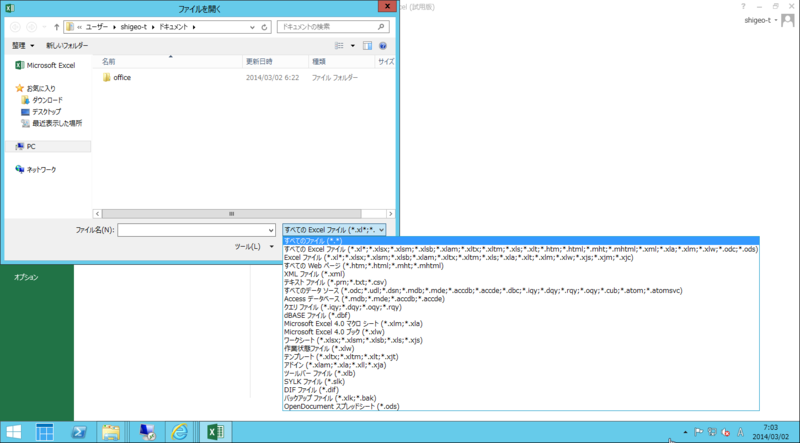This screenshot has height=443, width=800.
Task: Expand ユーザー breadcrumb arrow
Action: pos(114,27)
